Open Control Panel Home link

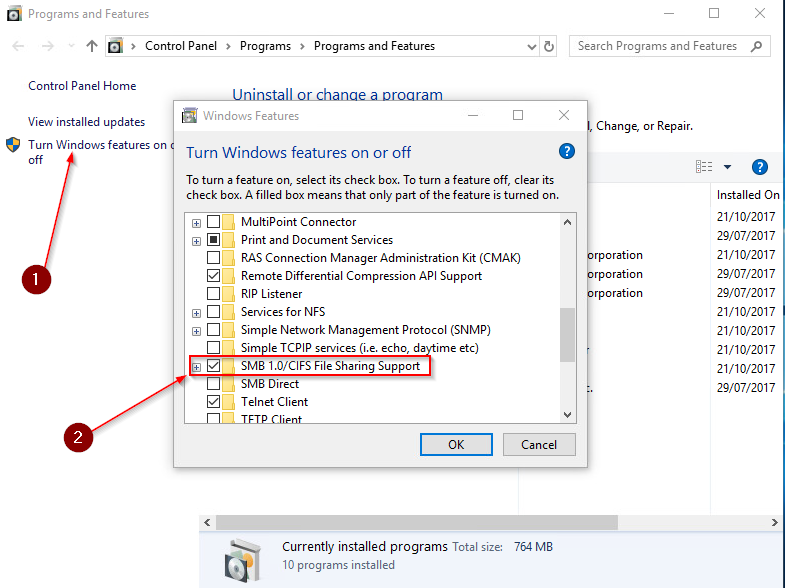coord(82,86)
